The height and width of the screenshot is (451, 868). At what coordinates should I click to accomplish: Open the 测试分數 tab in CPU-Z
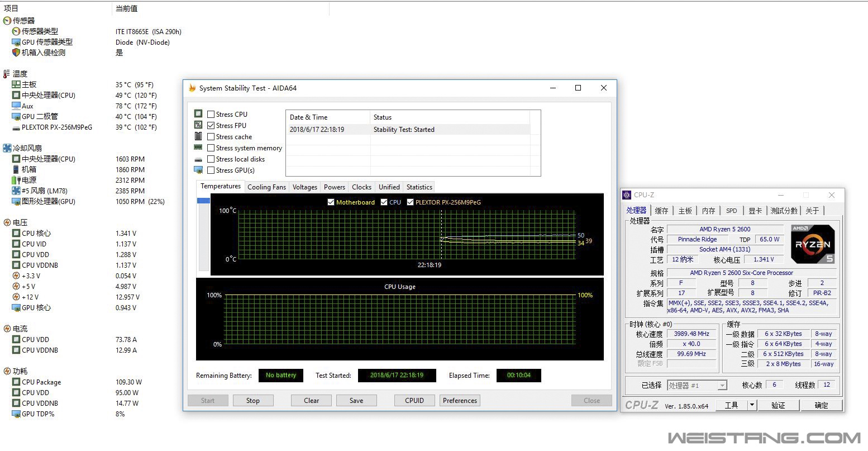click(784, 211)
